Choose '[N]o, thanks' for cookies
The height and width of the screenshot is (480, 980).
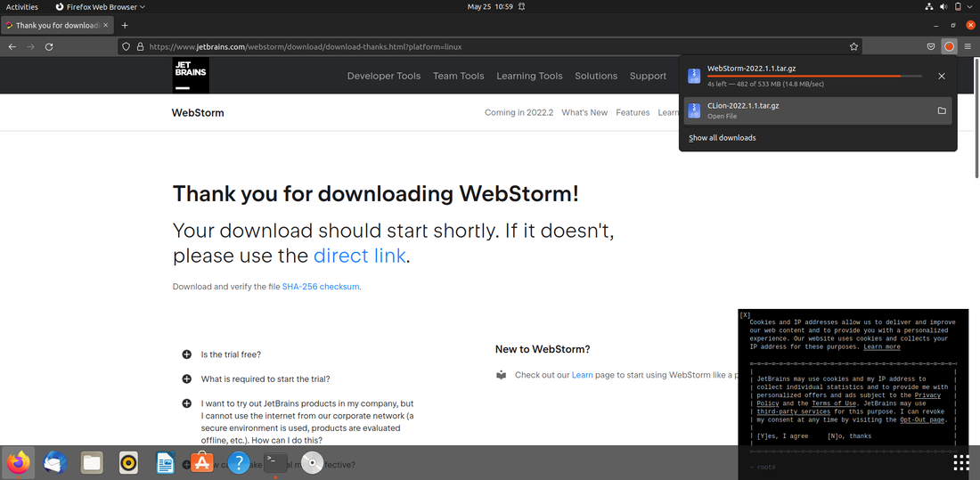[x=849, y=436]
